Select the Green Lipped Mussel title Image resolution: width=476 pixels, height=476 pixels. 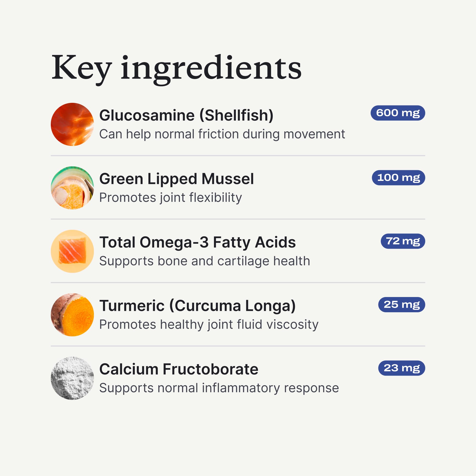(176, 179)
